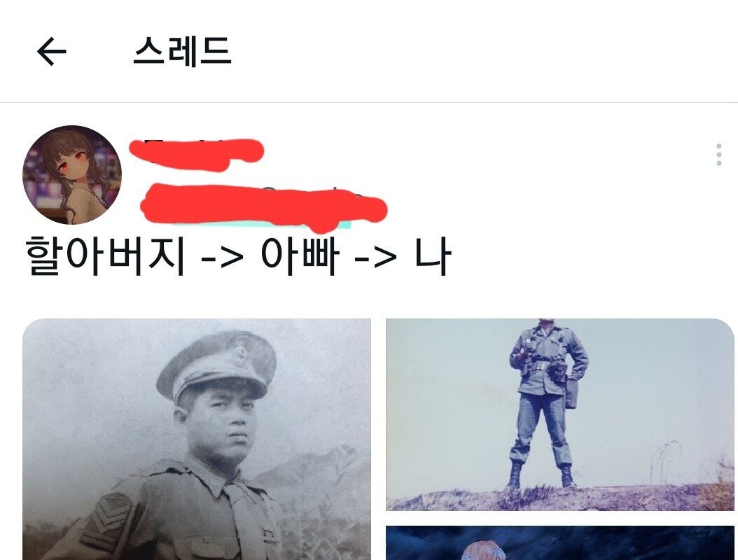Screen dimensions: 738x560
Task: Open the dark blue third photo
Action: click(560, 543)
